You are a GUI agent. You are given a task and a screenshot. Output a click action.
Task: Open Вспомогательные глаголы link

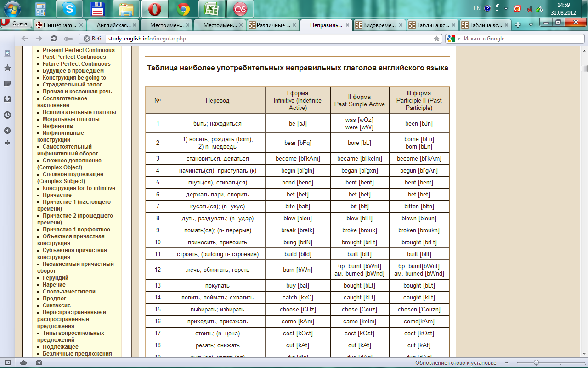click(x=79, y=112)
